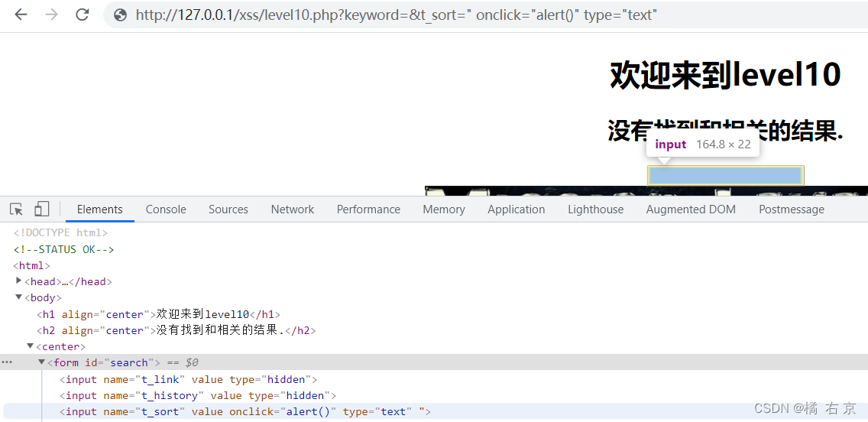Open the ellipsis menu beside form row
868x422 pixels.
(x=7, y=362)
